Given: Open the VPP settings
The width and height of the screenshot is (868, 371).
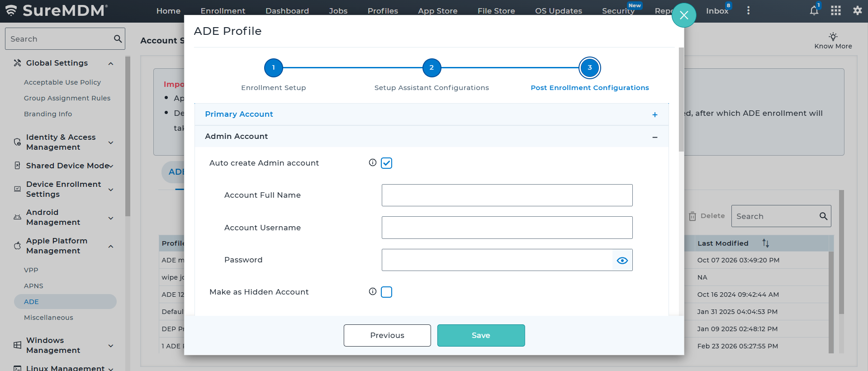Looking at the screenshot, I should (31, 270).
